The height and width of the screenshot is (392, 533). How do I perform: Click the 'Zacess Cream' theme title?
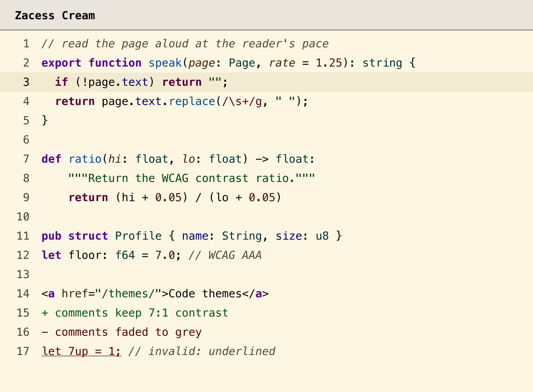(x=55, y=16)
